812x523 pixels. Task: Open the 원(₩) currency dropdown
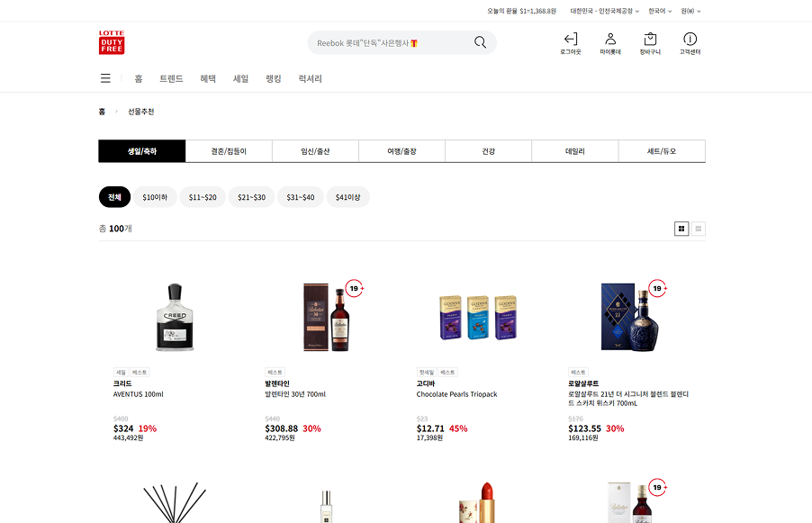coord(690,11)
